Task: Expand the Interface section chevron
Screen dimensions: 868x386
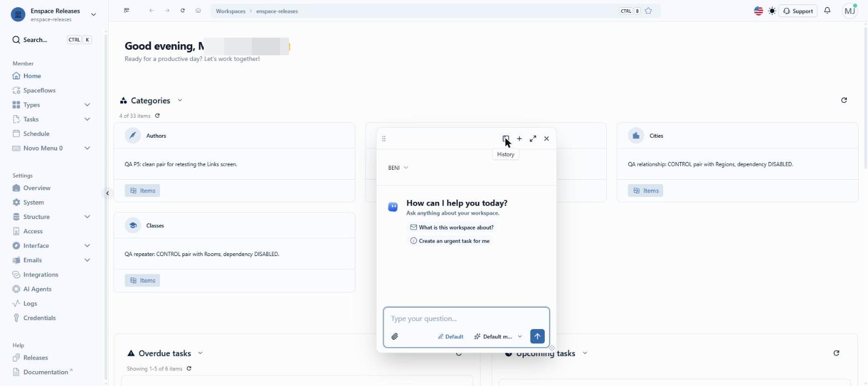Action: click(x=87, y=246)
